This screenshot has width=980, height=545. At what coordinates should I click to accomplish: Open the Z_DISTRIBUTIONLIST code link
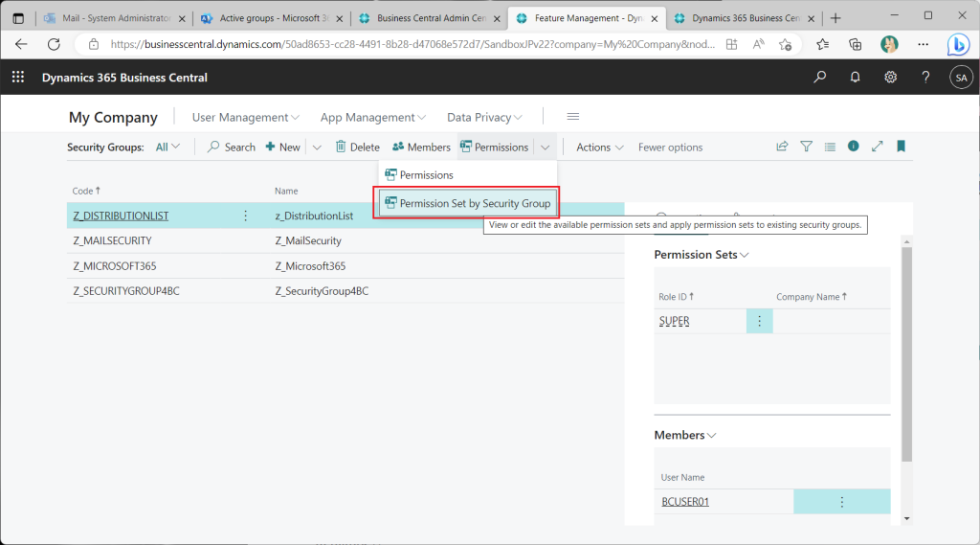121,216
